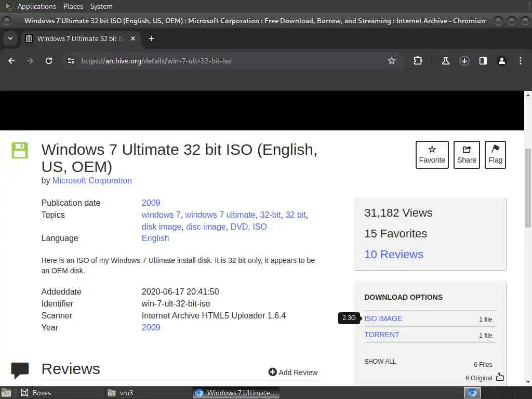Click the 2009 Year link

click(x=151, y=327)
